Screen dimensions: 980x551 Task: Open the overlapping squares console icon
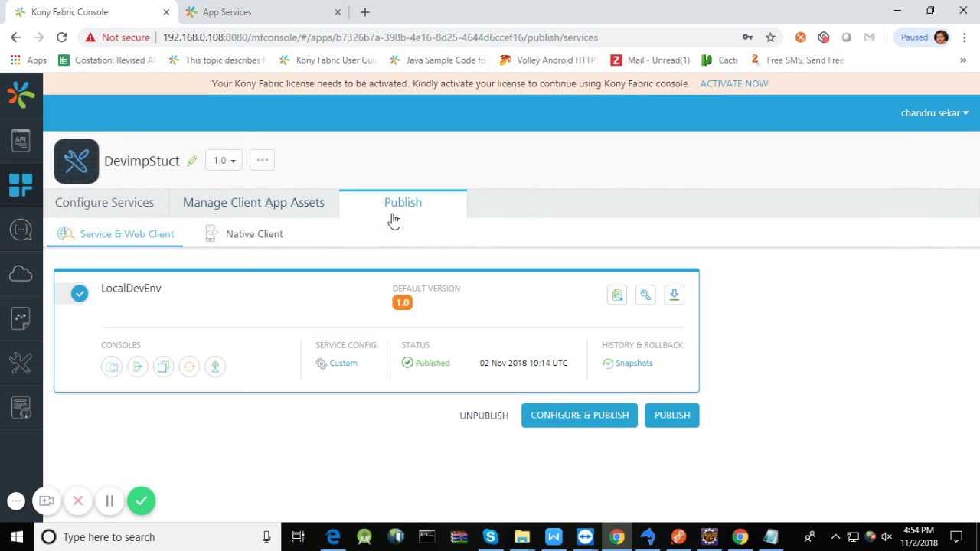(163, 367)
